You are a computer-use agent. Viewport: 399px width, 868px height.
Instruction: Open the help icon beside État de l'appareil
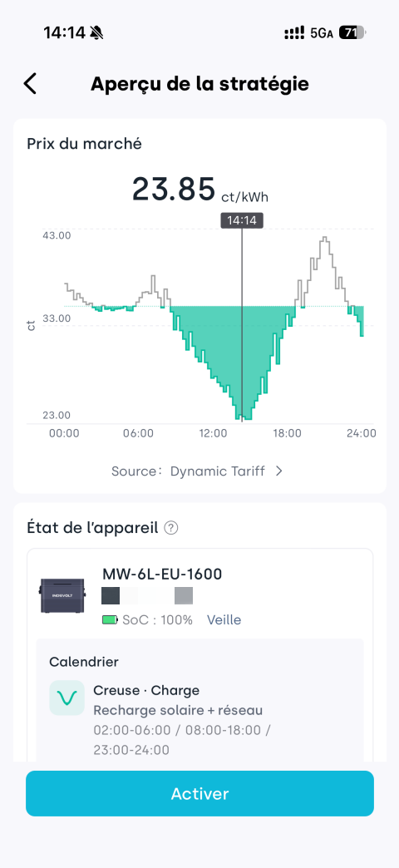pos(171,528)
